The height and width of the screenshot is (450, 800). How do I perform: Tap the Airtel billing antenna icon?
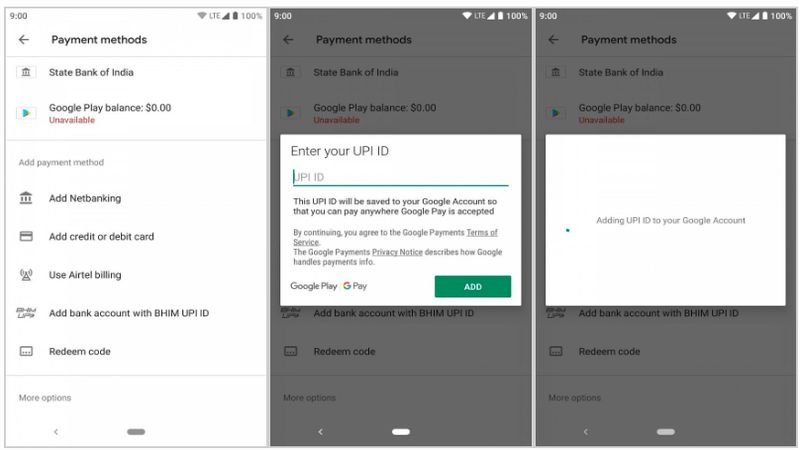pos(26,274)
